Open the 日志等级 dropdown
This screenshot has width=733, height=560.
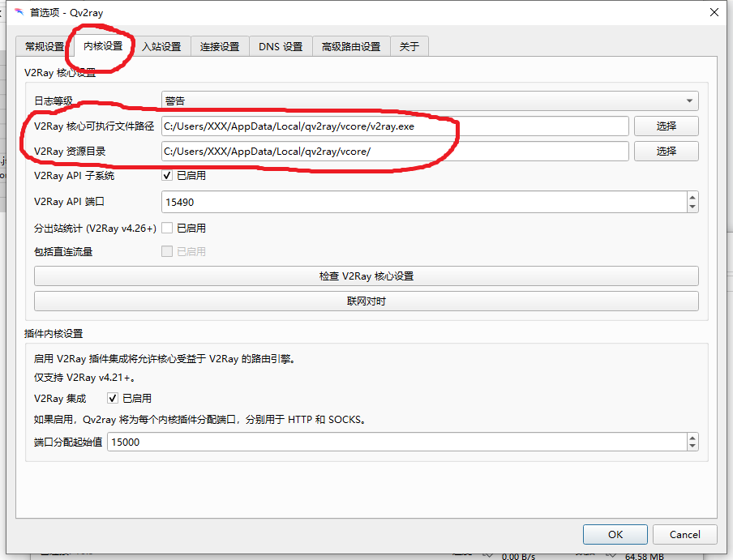[429, 100]
